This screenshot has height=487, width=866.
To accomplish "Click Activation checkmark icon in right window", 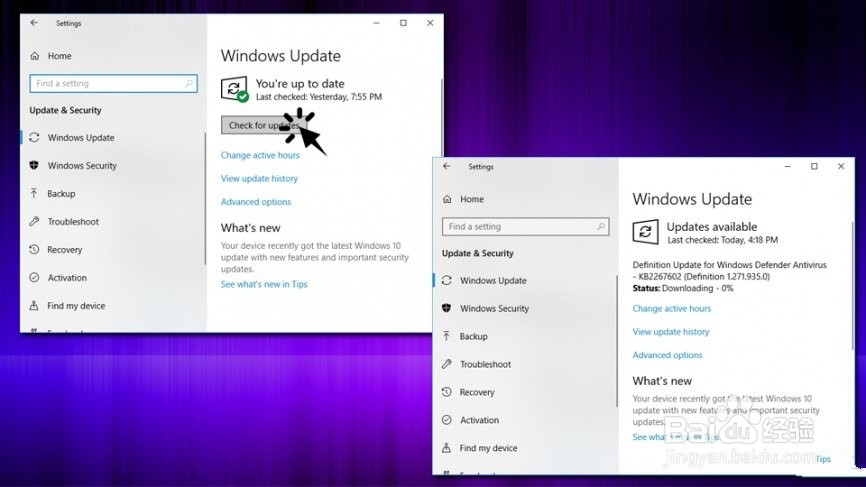I will click(x=447, y=420).
